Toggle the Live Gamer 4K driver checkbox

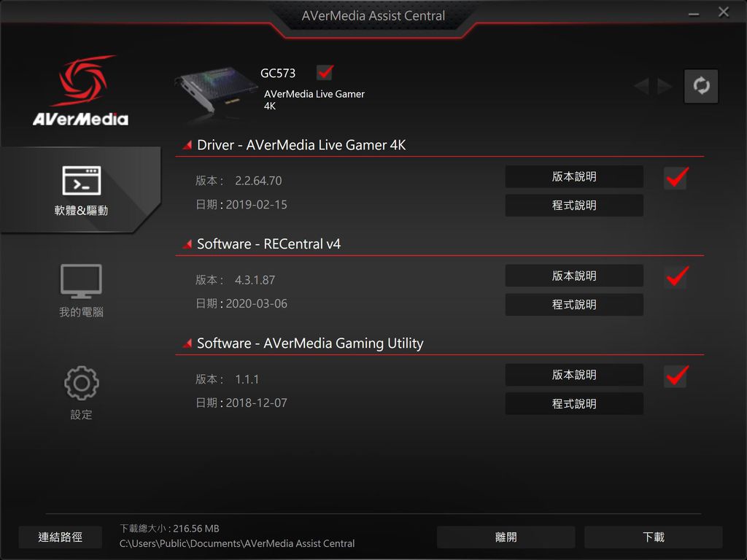[676, 178]
